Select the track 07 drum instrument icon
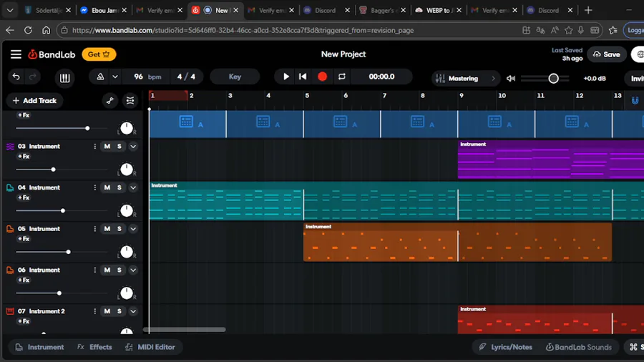Viewport: 644px width, 362px height. click(10, 311)
